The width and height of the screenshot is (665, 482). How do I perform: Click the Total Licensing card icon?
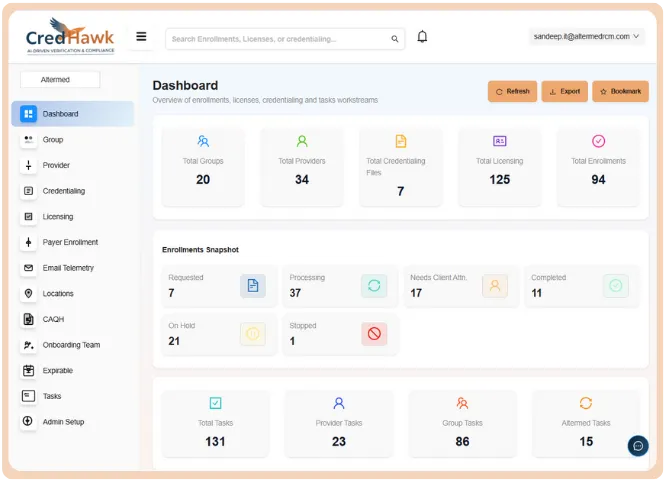pos(499,141)
